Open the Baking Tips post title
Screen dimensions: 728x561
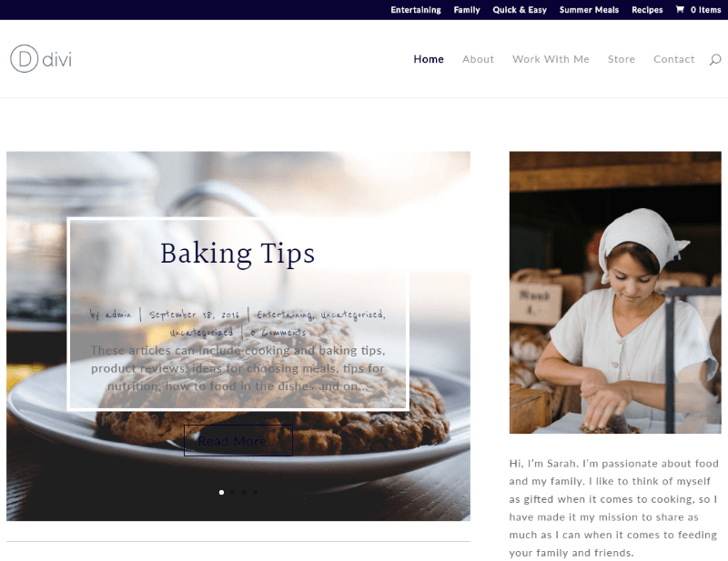tap(238, 254)
